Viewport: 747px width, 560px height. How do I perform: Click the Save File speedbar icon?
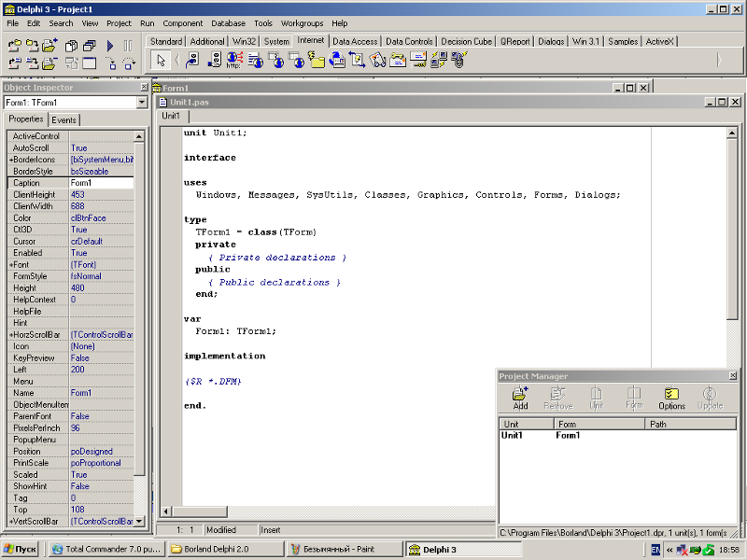32,63
